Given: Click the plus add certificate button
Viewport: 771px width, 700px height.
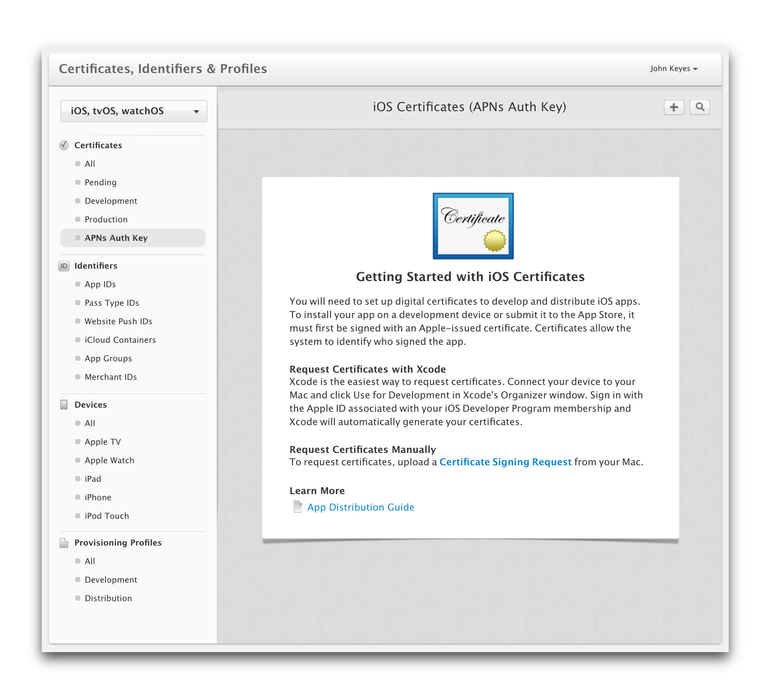Looking at the screenshot, I should 674,107.
